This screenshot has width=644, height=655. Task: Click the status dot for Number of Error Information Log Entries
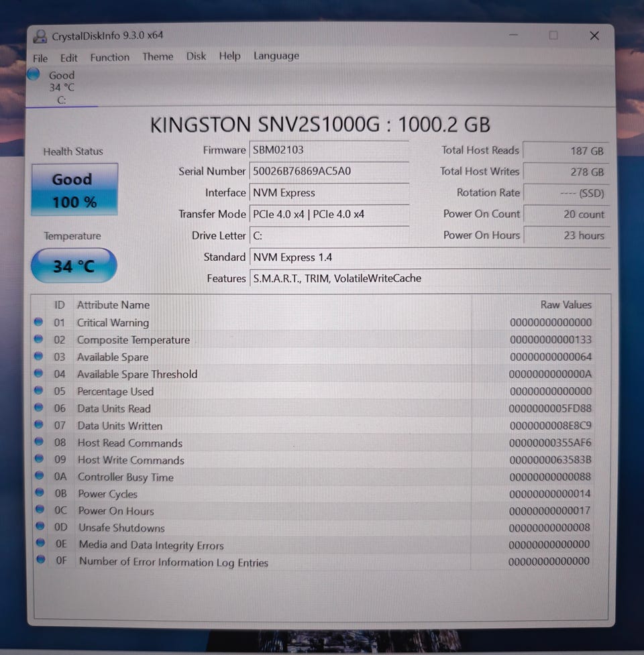(x=40, y=559)
